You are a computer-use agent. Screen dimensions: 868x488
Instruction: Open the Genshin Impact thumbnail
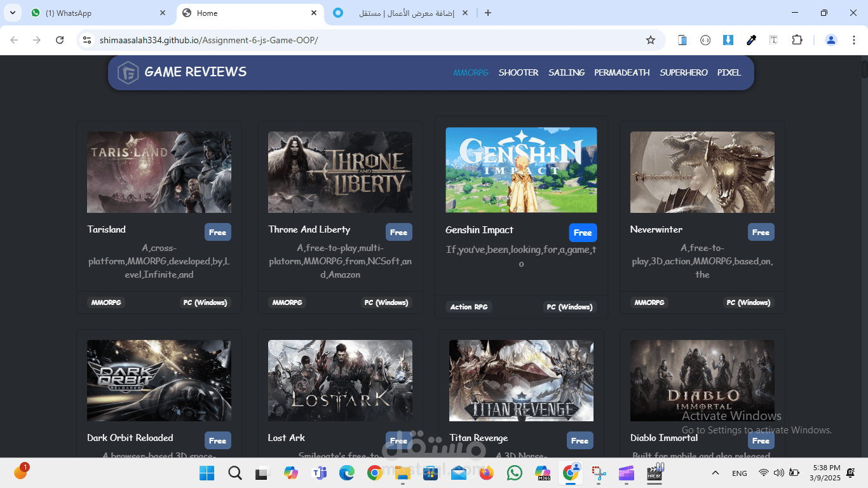(x=521, y=170)
